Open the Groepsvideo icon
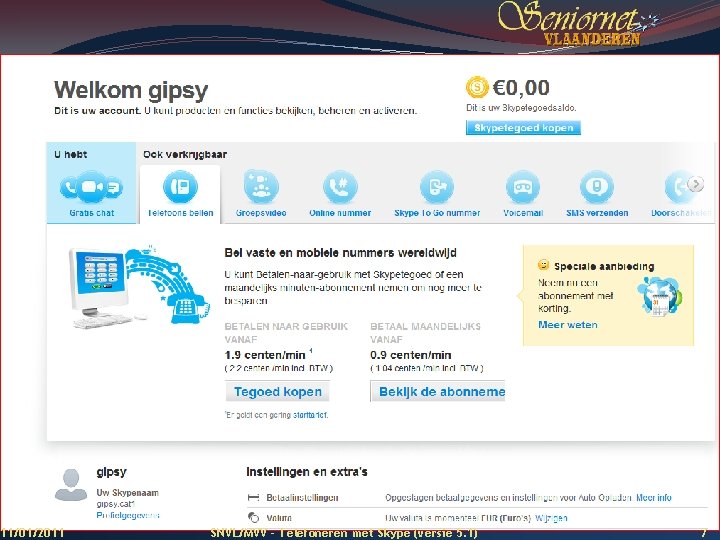The height and width of the screenshot is (540, 720). click(x=261, y=186)
